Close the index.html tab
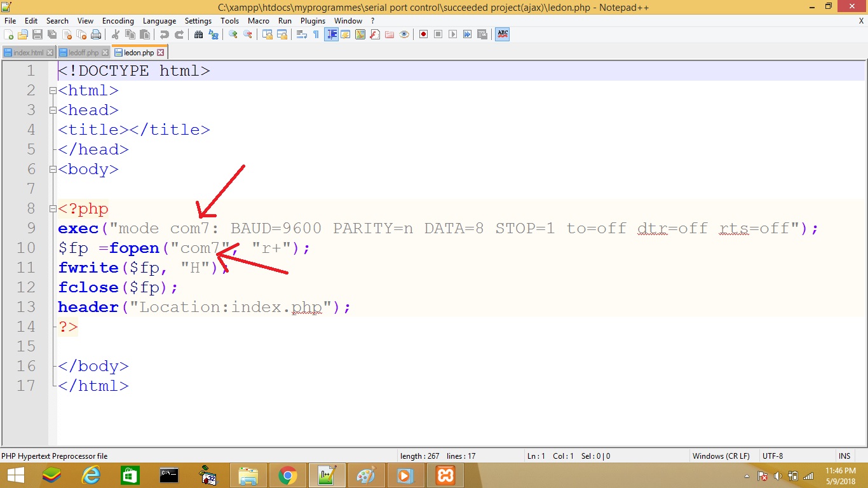The height and width of the screenshot is (488, 868). pyautogui.click(x=50, y=53)
